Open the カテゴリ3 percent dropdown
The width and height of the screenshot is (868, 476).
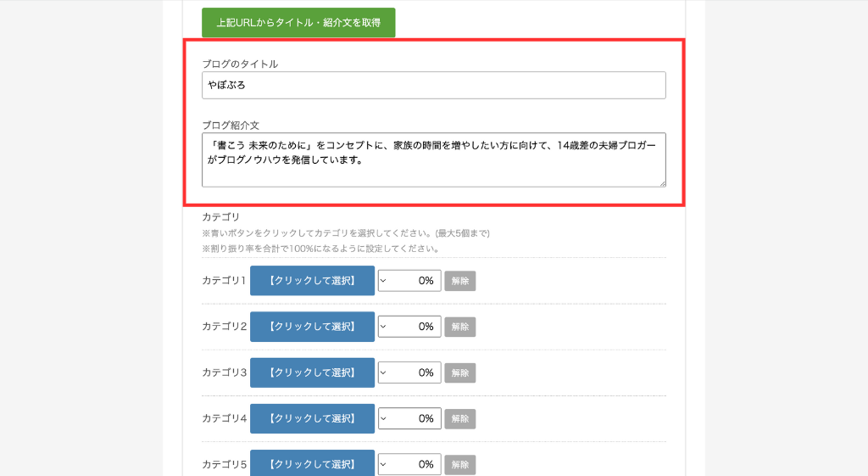click(409, 372)
